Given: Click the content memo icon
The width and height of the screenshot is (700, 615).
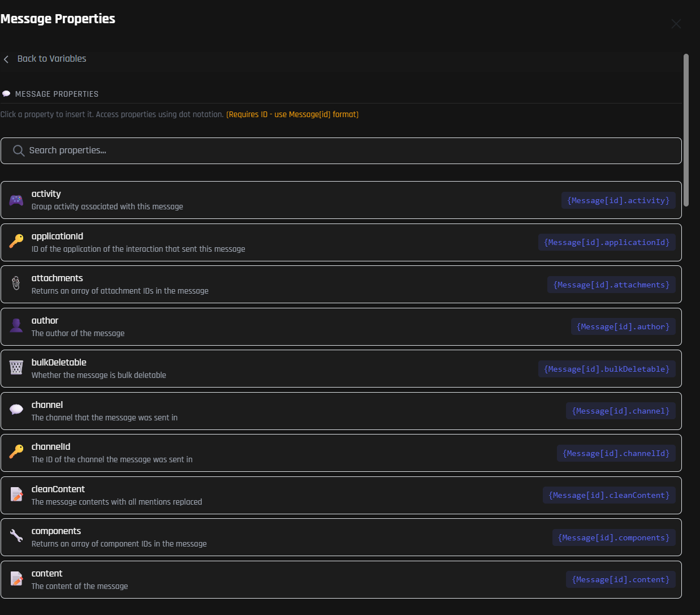Looking at the screenshot, I should (16, 578).
